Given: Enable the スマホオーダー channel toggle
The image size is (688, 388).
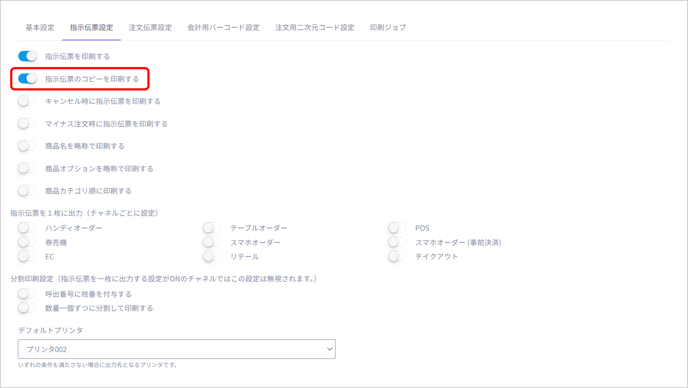Looking at the screenshot, I should [212, 242].
